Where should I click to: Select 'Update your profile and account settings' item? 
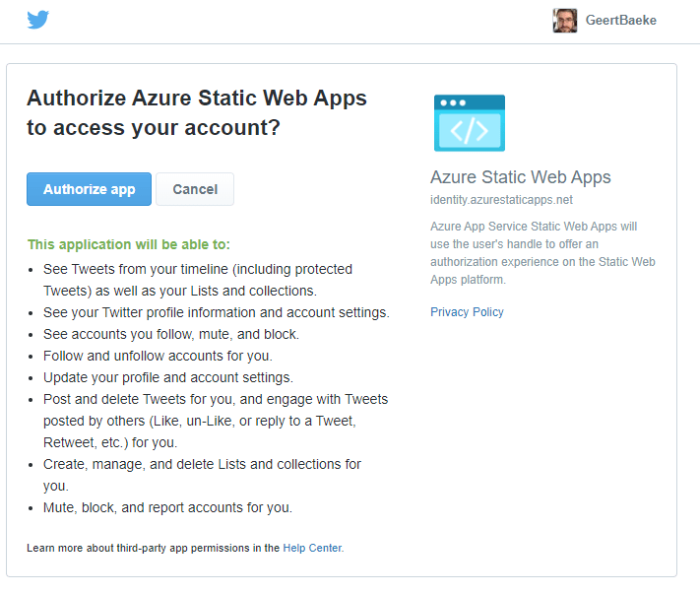(168, 377)
